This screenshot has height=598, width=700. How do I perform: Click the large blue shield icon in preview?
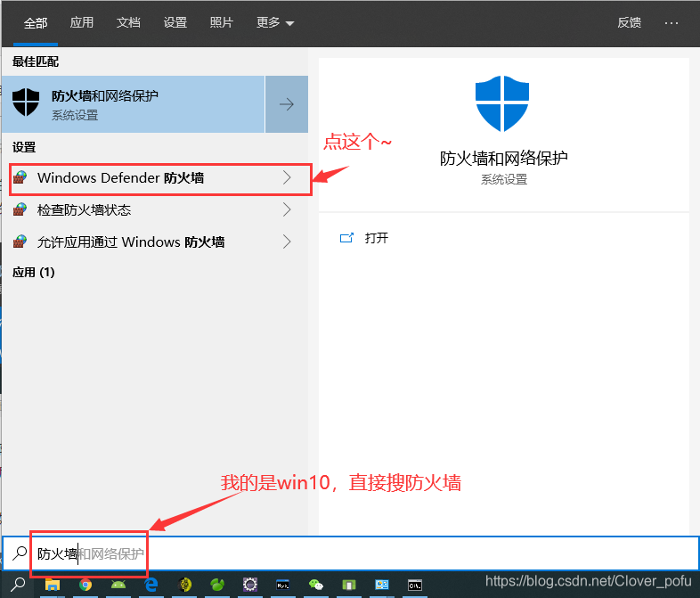[x=503, y=103]
